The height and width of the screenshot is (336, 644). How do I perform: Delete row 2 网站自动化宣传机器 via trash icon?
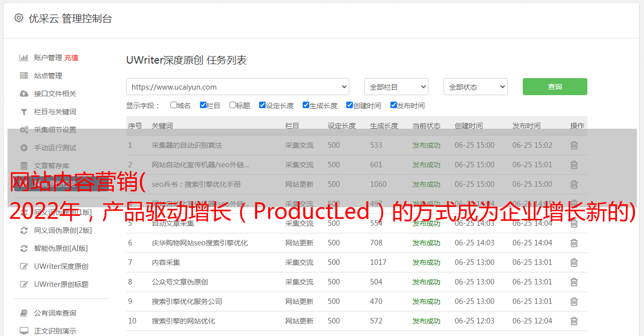click(574, 165)
